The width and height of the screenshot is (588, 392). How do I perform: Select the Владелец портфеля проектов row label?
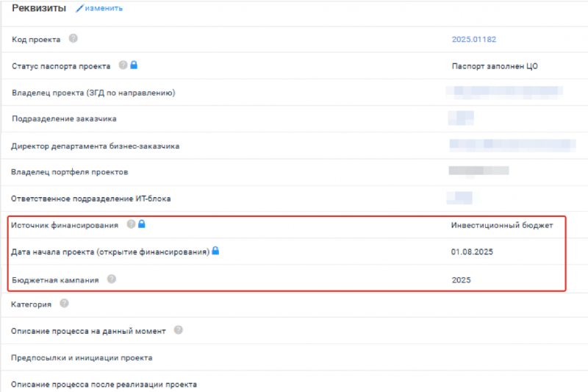tap(70, 172)
